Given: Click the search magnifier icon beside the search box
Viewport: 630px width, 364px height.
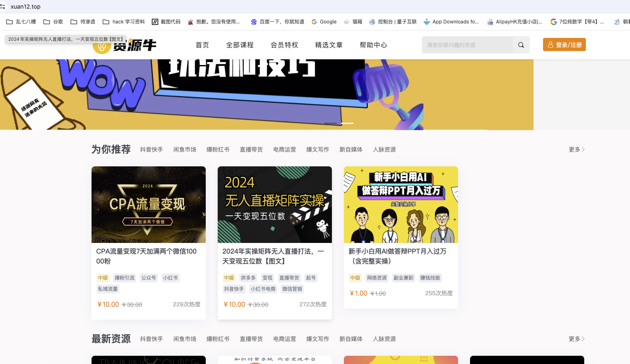Looking at the screenshot, I should (521, 44).
